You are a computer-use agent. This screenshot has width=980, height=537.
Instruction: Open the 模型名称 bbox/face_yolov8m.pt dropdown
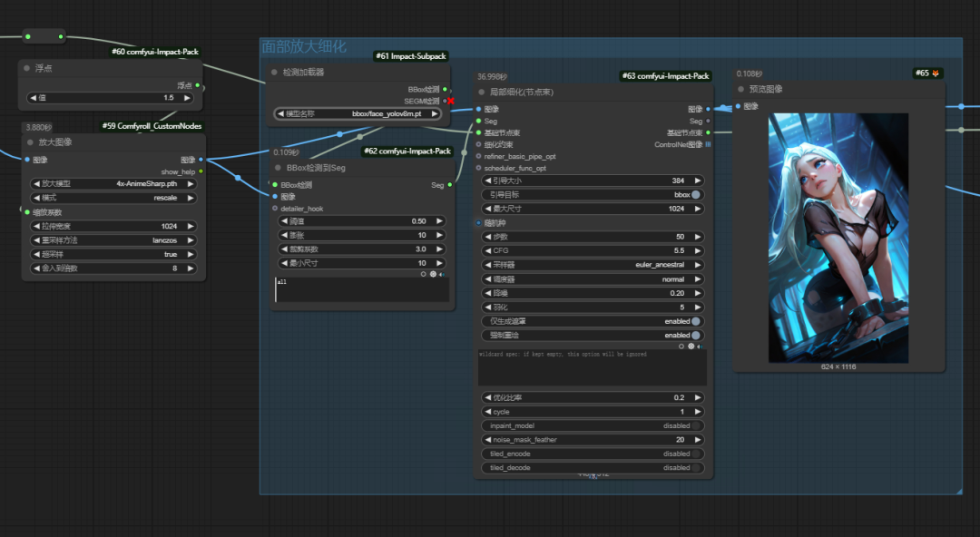click(358, 113)
